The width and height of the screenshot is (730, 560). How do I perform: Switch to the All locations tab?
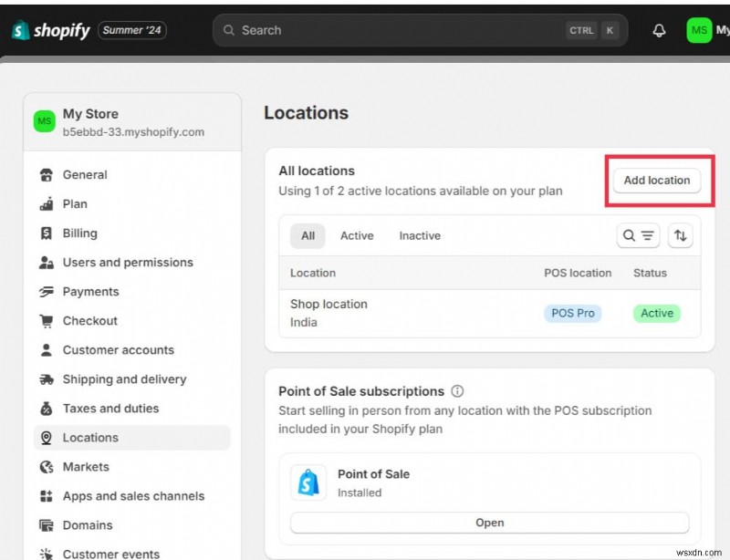click(308, 236)
